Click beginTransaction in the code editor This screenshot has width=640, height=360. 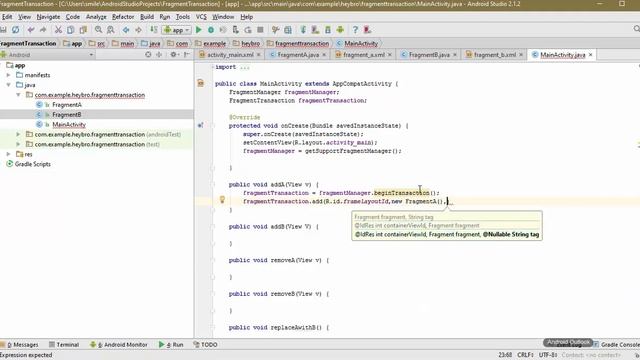tap(402, 193)
